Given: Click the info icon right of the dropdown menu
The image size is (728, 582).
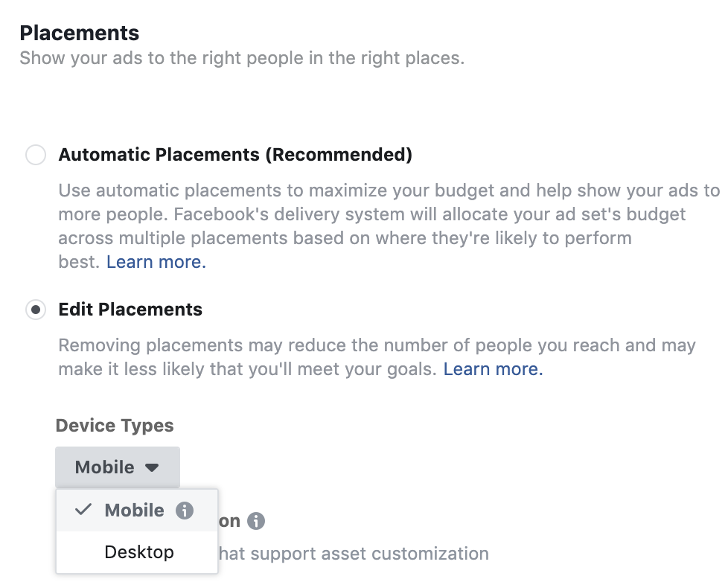Looking at the screenshot, I should pyautogui.click(x=256, y=521).
